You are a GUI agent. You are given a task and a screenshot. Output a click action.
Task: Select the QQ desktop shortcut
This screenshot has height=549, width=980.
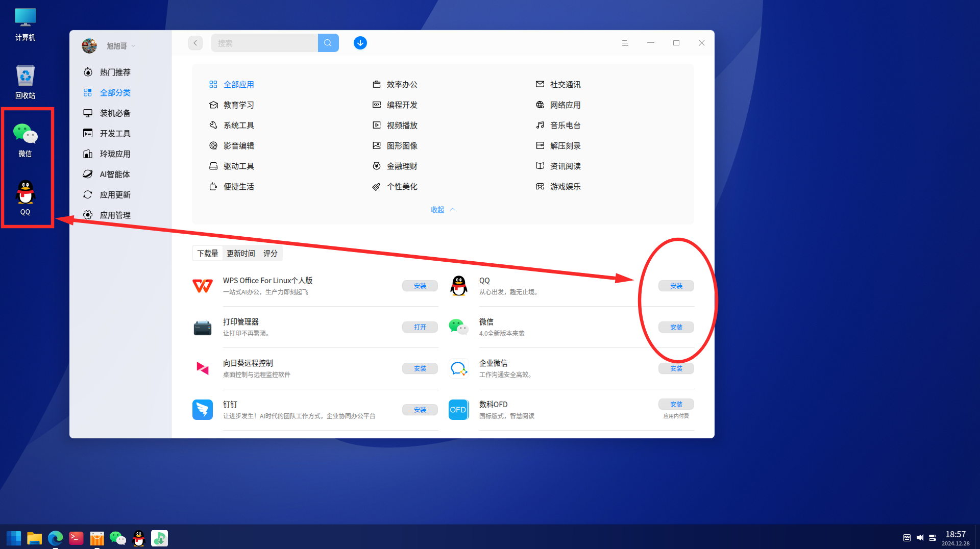[26, 198]
